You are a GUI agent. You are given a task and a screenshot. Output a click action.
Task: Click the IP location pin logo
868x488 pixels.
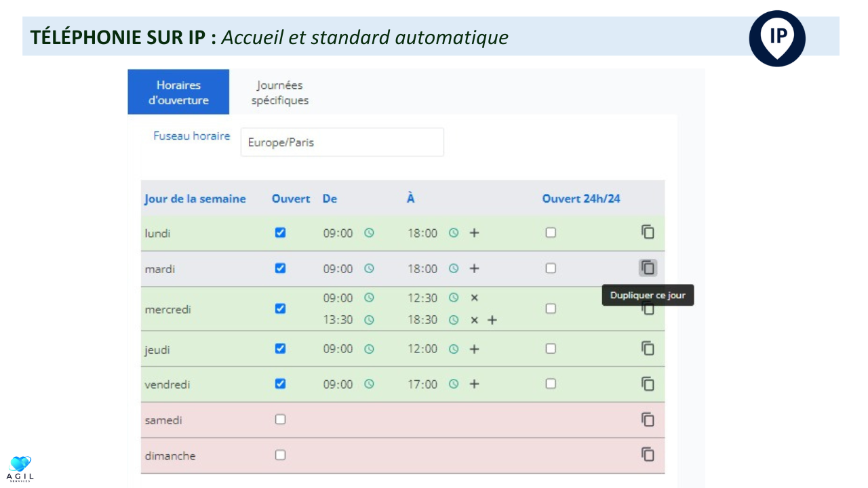[x=777, y=38]
